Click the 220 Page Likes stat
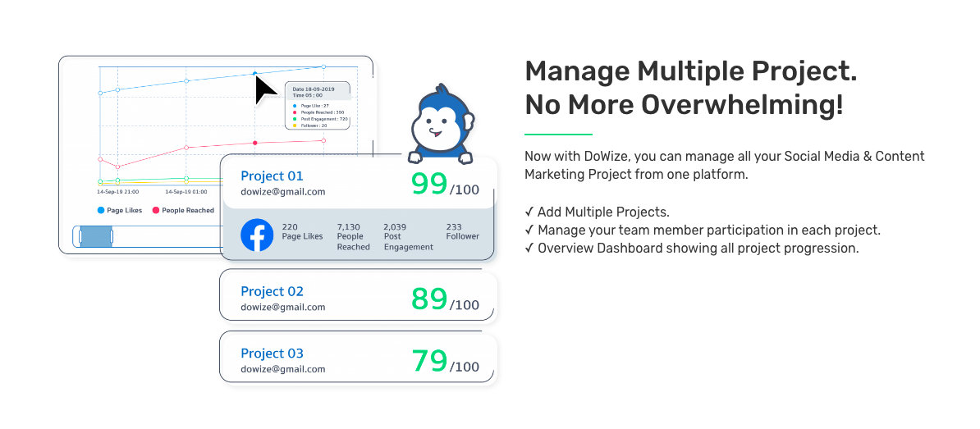This screenshot has height=429, width=980. tap(303, 231)
